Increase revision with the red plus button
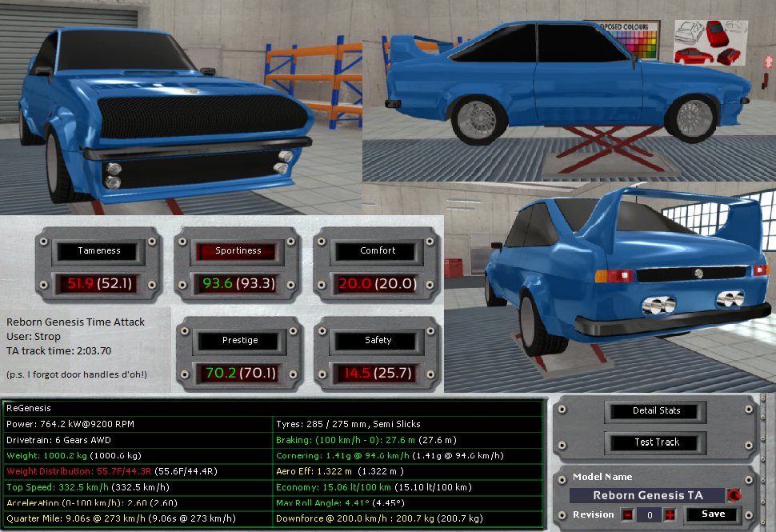 coord(669,514)
